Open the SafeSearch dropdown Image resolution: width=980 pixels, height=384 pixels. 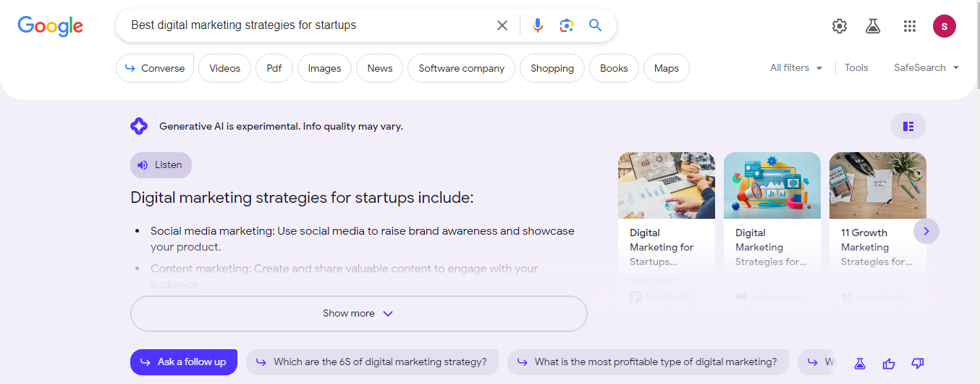pyautogui.click(x=926, y=67)
